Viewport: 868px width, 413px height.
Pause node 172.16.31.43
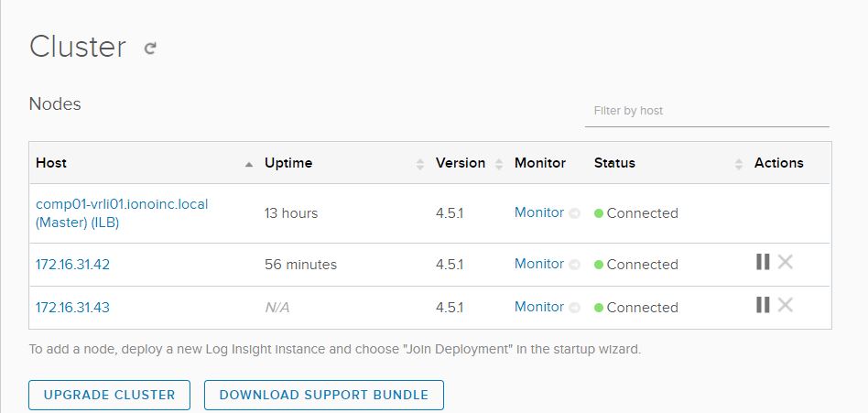pyautogui.click(x=763, y=306)
